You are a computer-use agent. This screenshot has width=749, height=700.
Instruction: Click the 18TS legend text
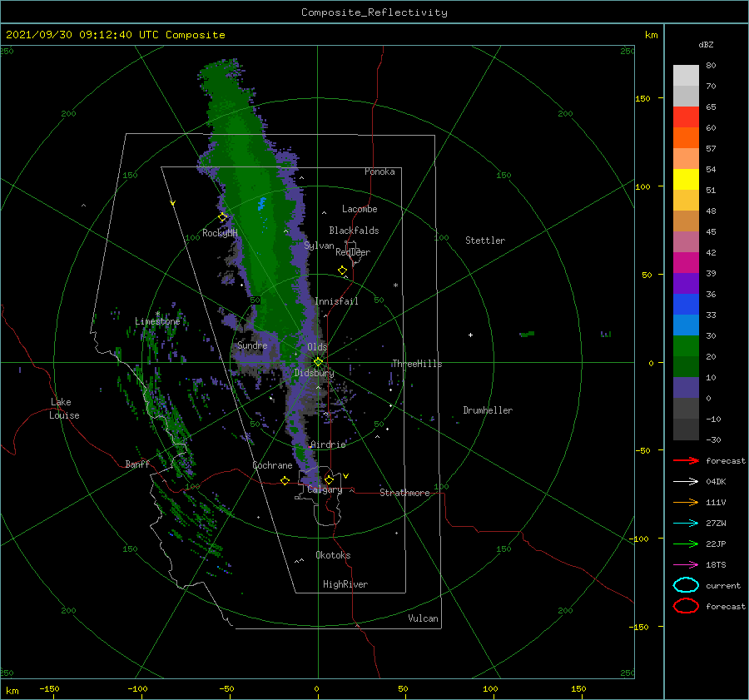click(716, 565)
